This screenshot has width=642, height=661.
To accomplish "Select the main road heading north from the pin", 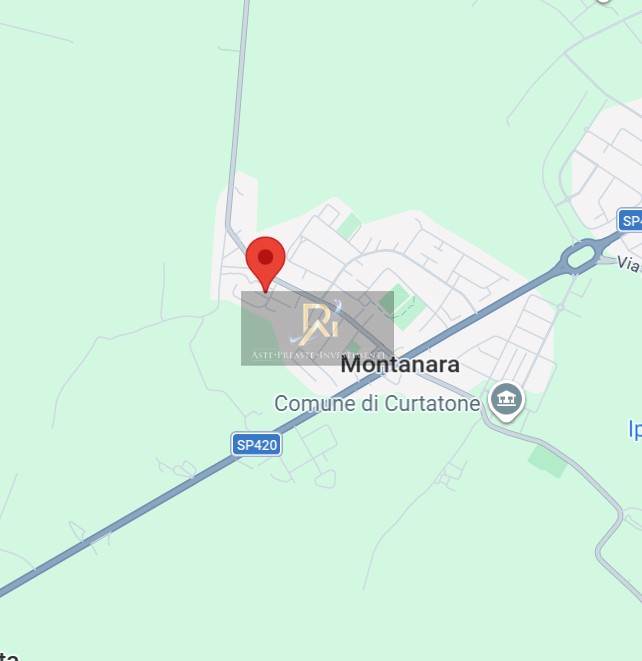I will coord(238,114).
